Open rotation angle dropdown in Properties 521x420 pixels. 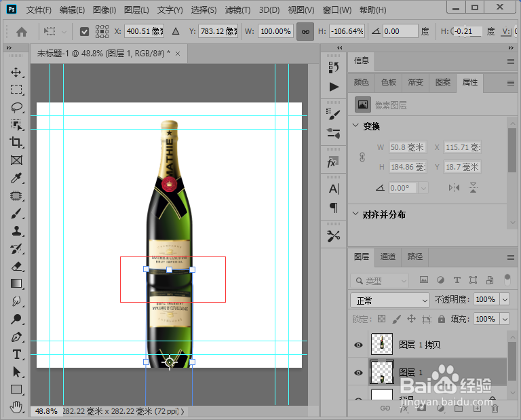[x=423, y=188]
